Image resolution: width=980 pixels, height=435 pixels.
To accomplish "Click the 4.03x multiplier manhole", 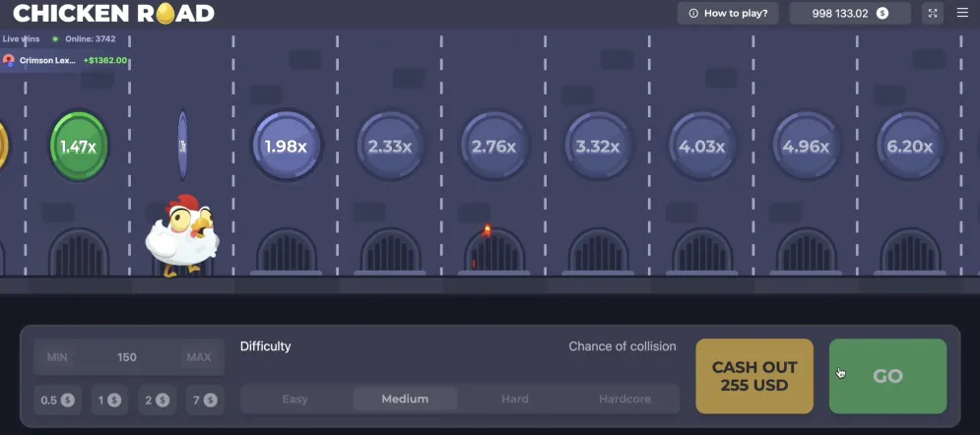I will point(702,147).
